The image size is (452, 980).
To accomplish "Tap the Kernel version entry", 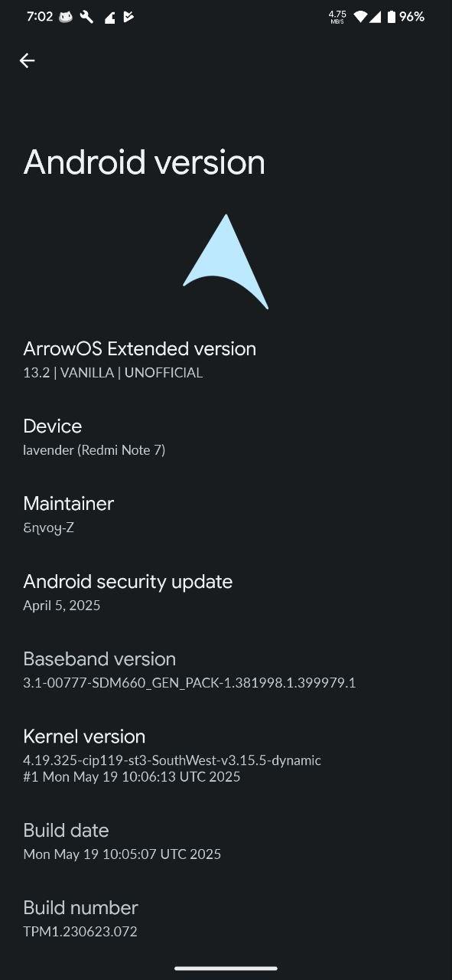I will [x=226, y=756].
